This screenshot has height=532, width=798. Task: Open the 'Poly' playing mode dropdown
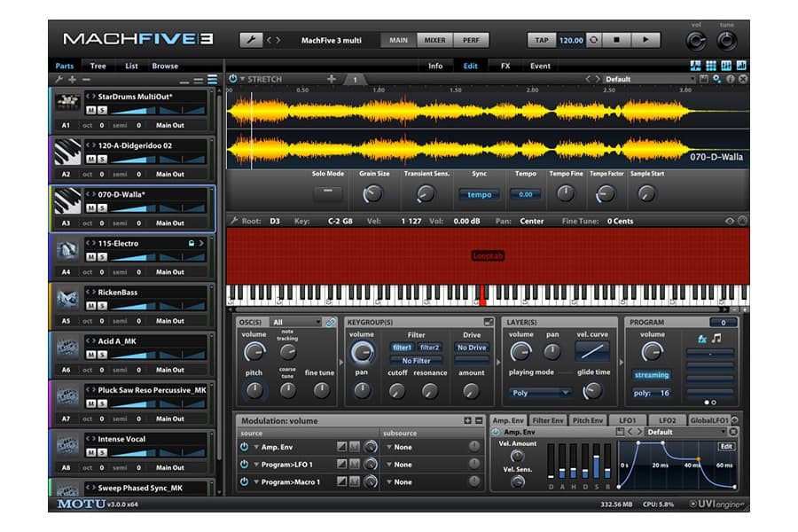pyautogui.click(x=541, y=391)
